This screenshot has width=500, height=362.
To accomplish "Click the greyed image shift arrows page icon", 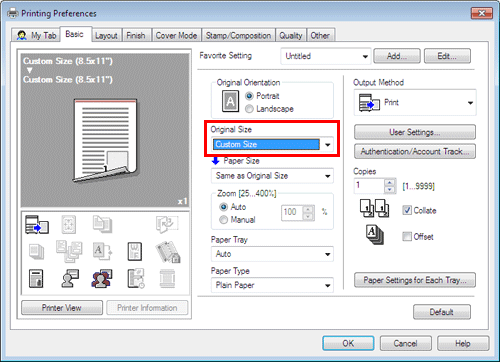I will tap(69, 224).
